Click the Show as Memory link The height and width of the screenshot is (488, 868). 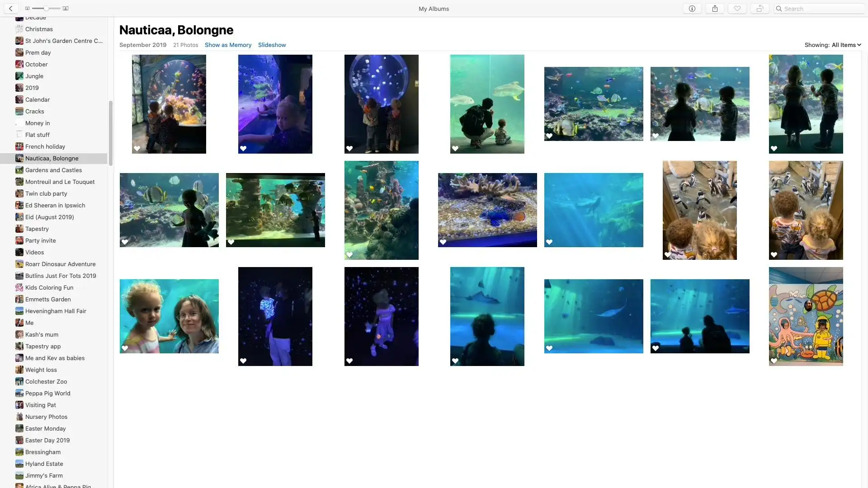228,45
